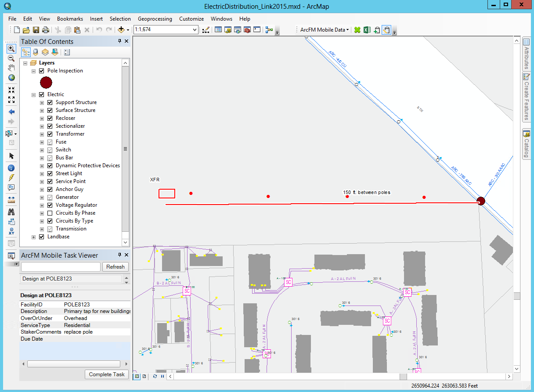Open the Measure tool on the left toolbar
This screenshot has height=392, width=534.
point(11,200)
